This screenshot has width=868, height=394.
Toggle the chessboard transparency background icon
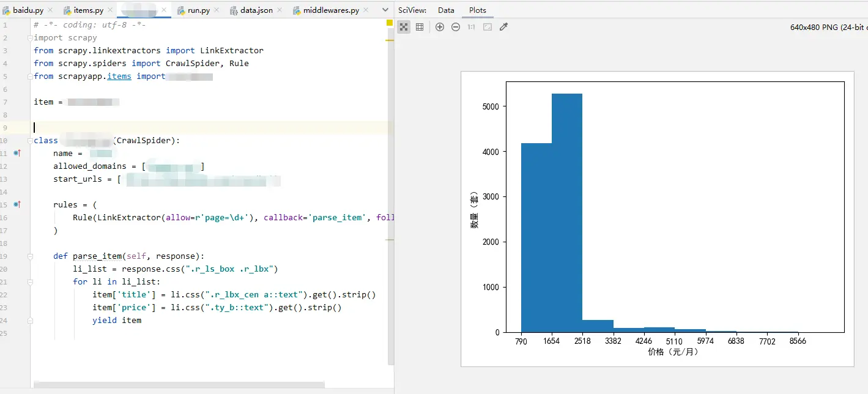404,27
